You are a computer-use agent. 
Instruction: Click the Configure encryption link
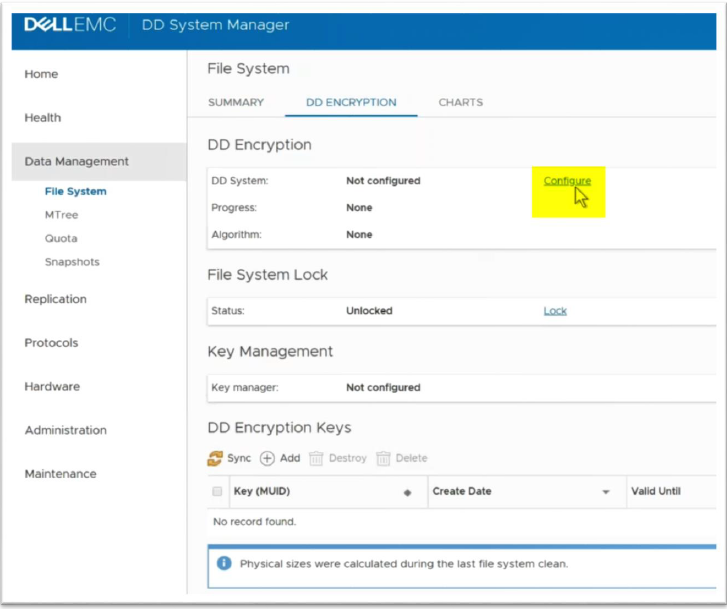(x=567, y=181)
